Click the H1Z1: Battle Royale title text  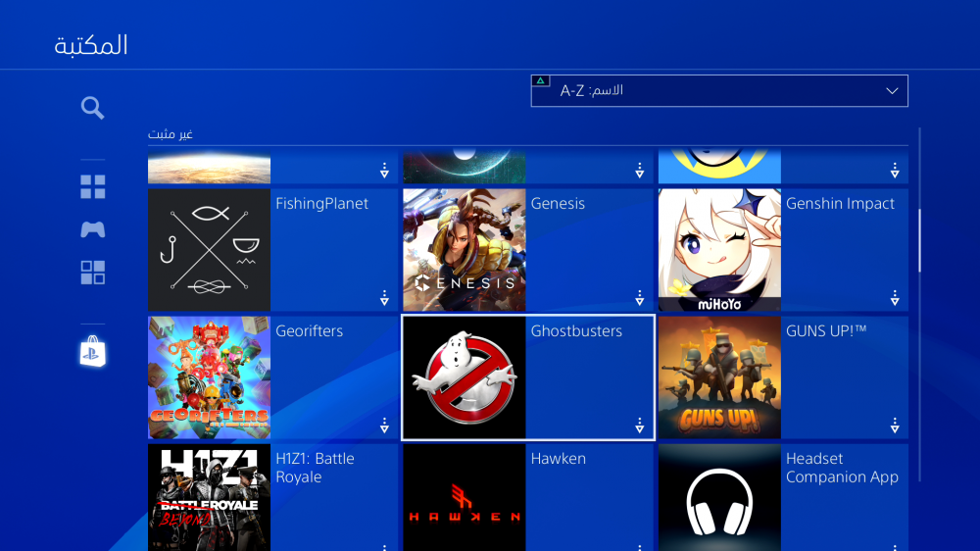pos(315,468)
